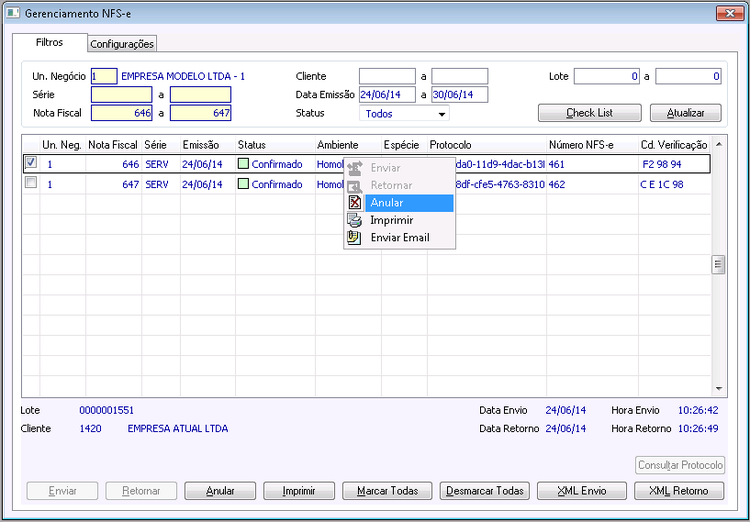Click Hora Retorno value 10:26:49

[698, 429]
